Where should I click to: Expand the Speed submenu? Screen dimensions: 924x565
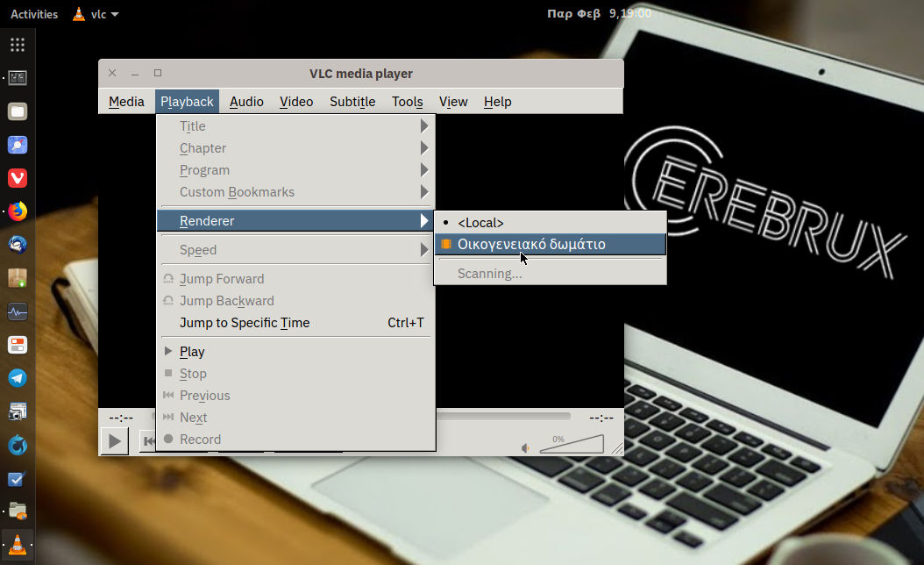tap(198, 249)
